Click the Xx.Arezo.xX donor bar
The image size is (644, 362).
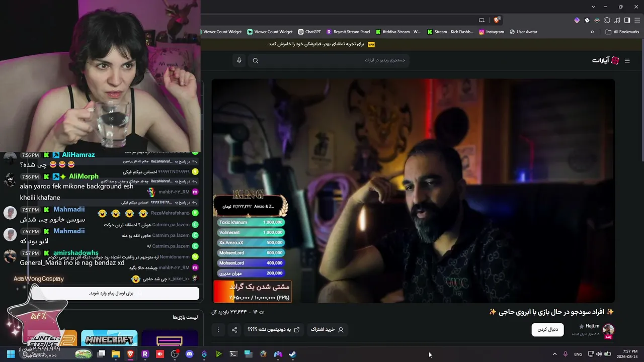[251, 242]
